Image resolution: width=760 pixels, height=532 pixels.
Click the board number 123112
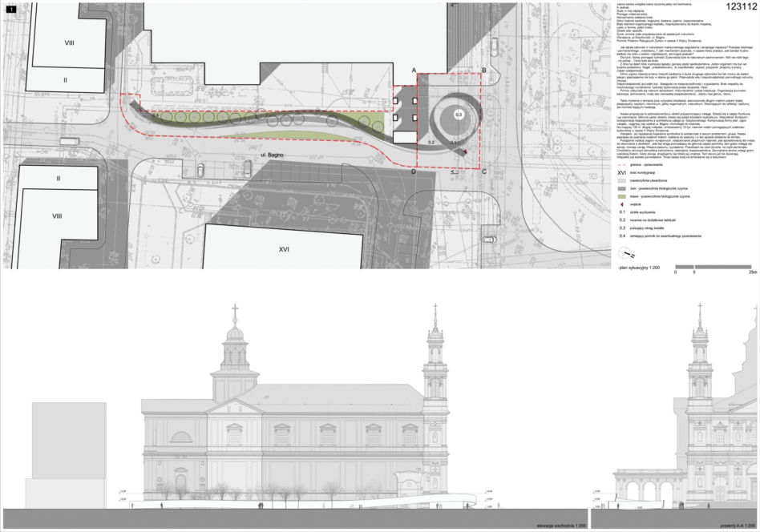[741, 6]
